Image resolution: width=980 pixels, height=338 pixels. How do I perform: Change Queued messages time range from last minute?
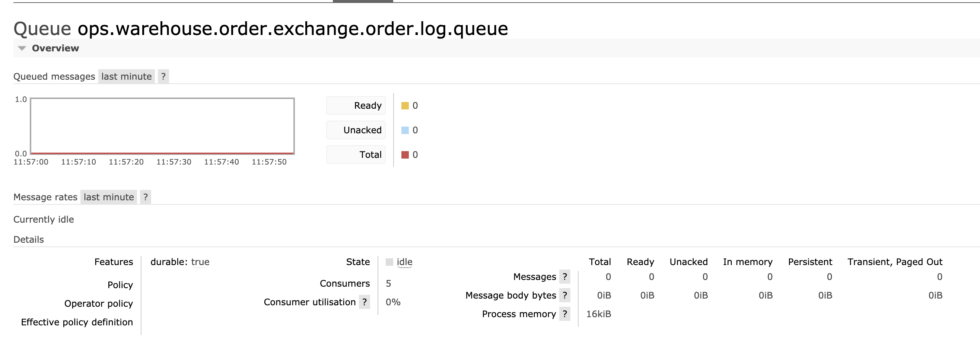pyautogui.click(x=126, y=76)
